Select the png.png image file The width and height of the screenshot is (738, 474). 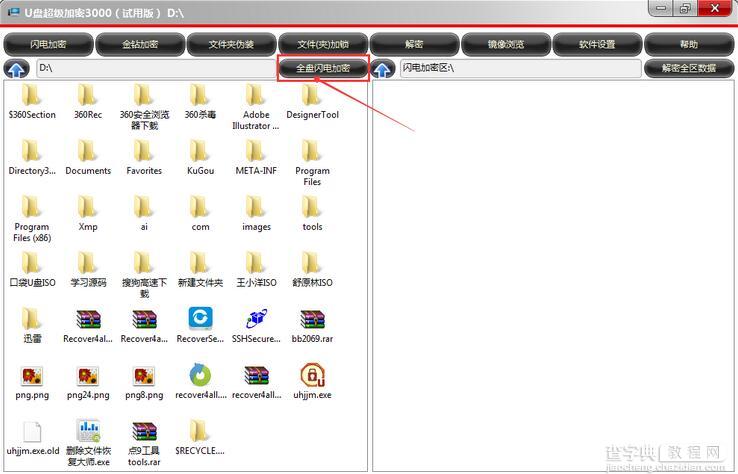click(x=32, y=382)
